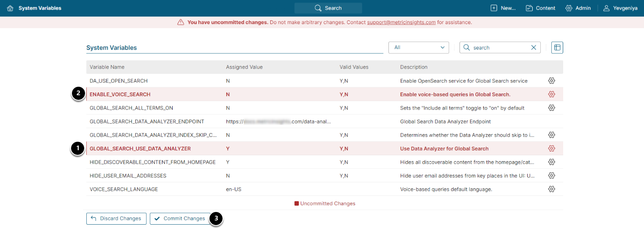The height and width of the screenshot is (231, 644).
Task: Sort by the Variable Name column
Action: 107,67
